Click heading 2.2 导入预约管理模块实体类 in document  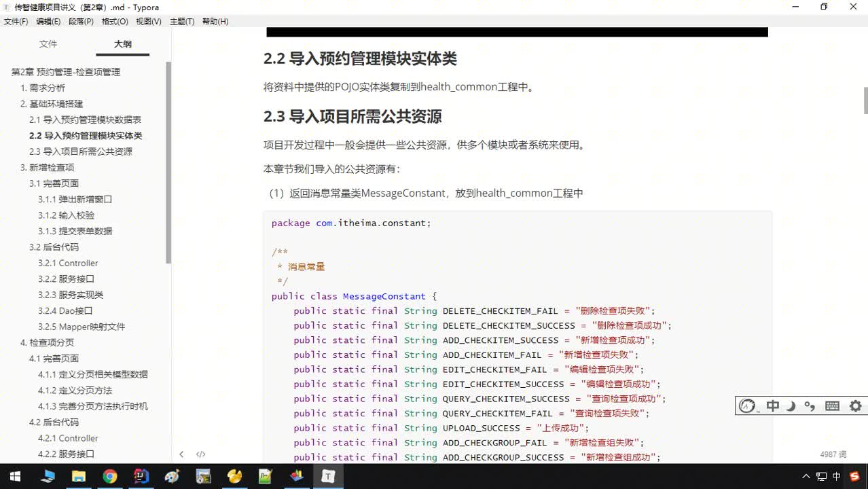[x=360, y=59]
